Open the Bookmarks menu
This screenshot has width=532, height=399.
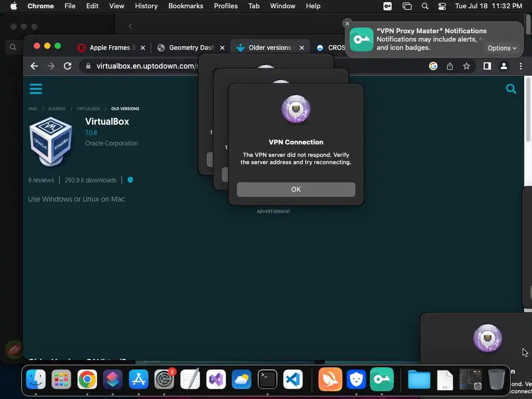point(185,6)
